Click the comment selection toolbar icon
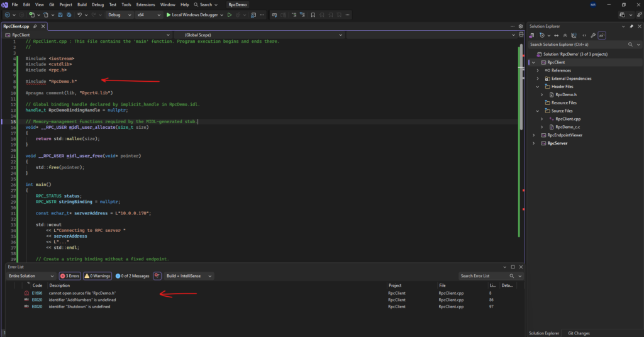Viewport: 644px width, 337px height. coord(294,15)
